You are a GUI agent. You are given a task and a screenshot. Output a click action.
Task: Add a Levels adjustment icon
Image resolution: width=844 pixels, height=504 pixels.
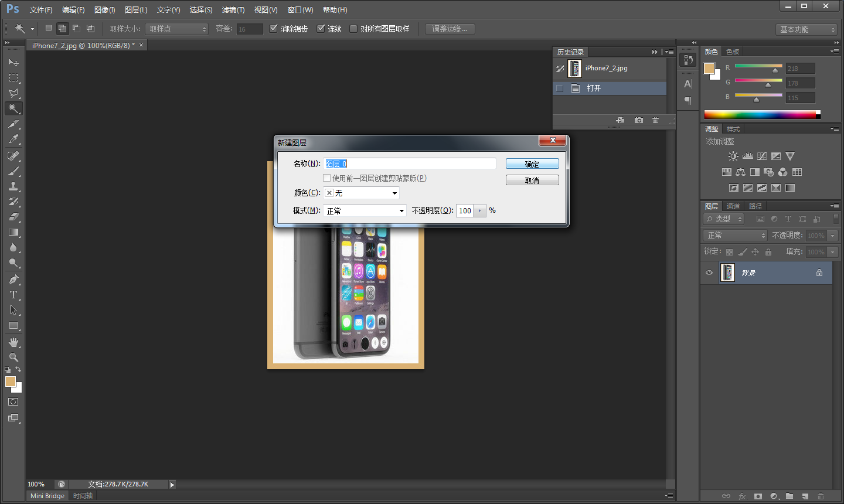[x=747, y=156]
